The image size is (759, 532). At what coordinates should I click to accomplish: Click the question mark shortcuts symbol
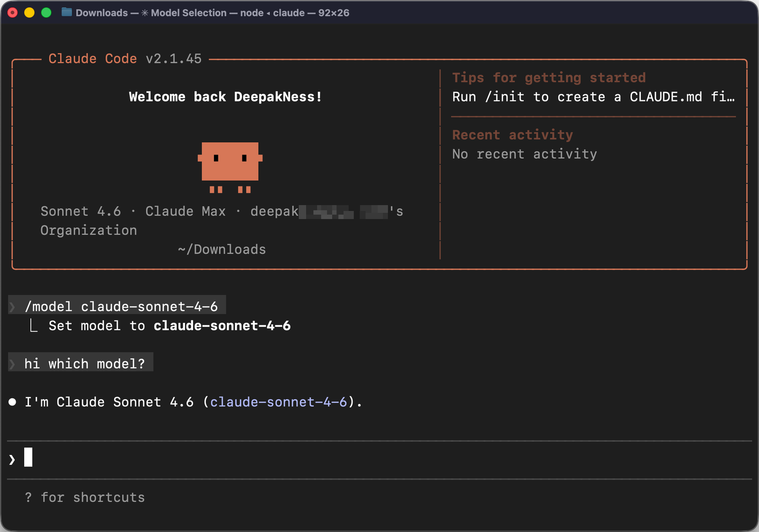[29, 497]
